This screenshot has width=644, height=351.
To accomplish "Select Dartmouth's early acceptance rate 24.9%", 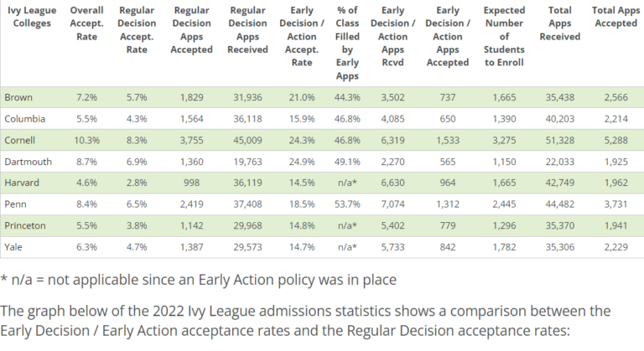I will click(302, 162).
